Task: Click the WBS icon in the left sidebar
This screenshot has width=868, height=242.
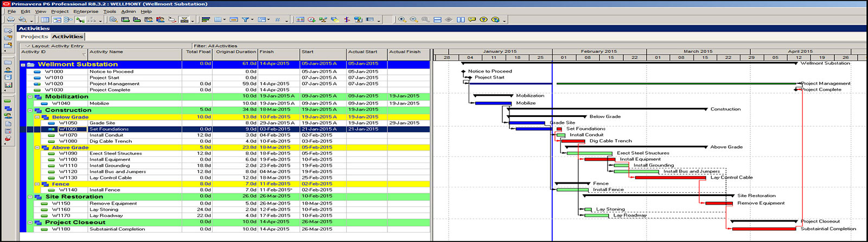Action: click(8, 108)
